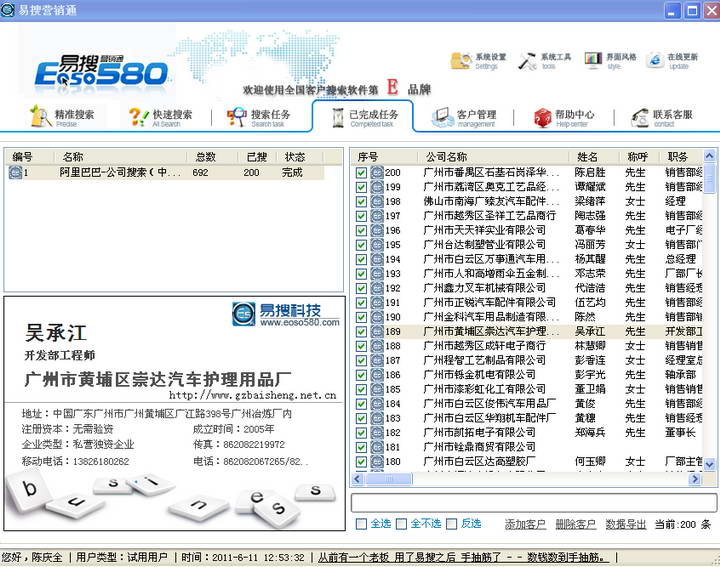Click task row icon for 阿里巴巴-公司搜索

pos(15,173)
